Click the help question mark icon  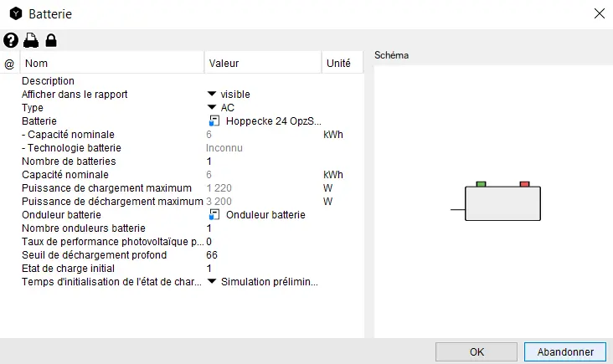(x=11, y=40)
